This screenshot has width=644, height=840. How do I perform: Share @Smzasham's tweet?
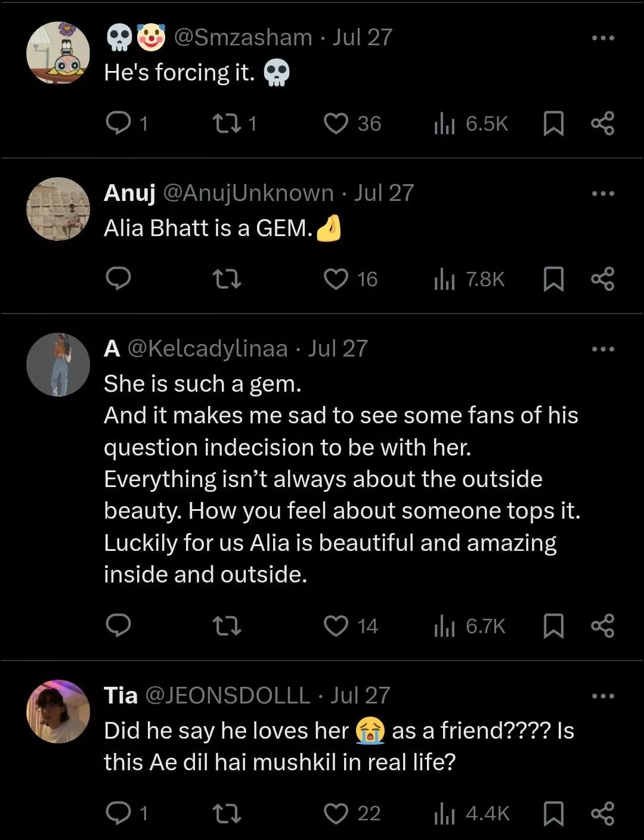(x=602, y=123)
